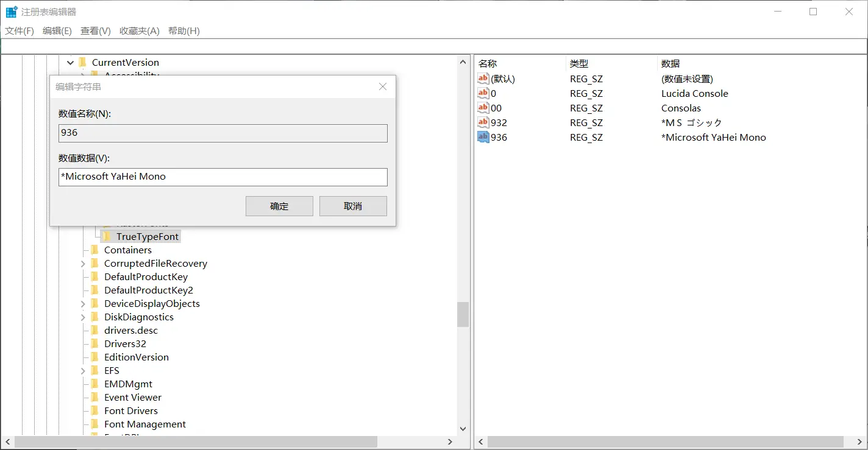Click the string icon for value 932

click(483, 122)
